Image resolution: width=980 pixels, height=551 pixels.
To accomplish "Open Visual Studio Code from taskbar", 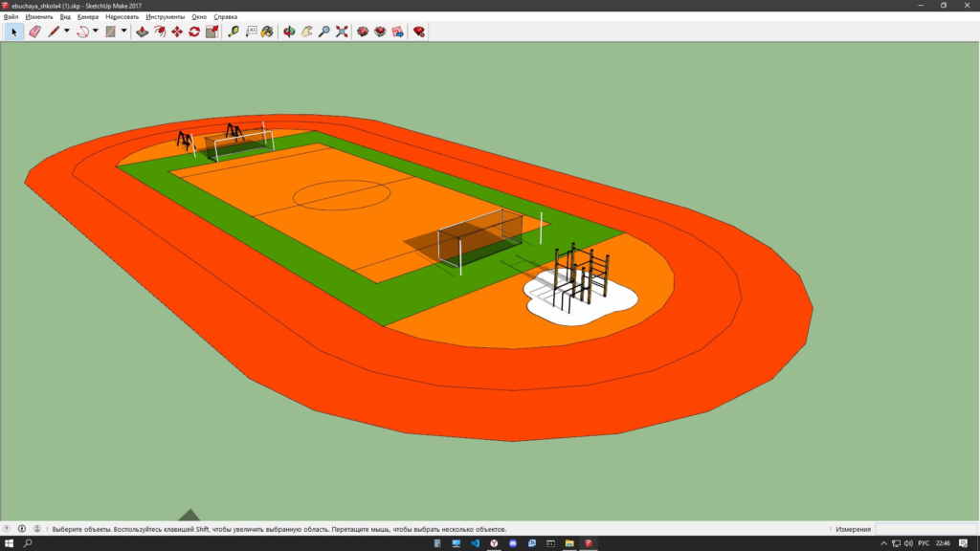I will coord(475,543).
